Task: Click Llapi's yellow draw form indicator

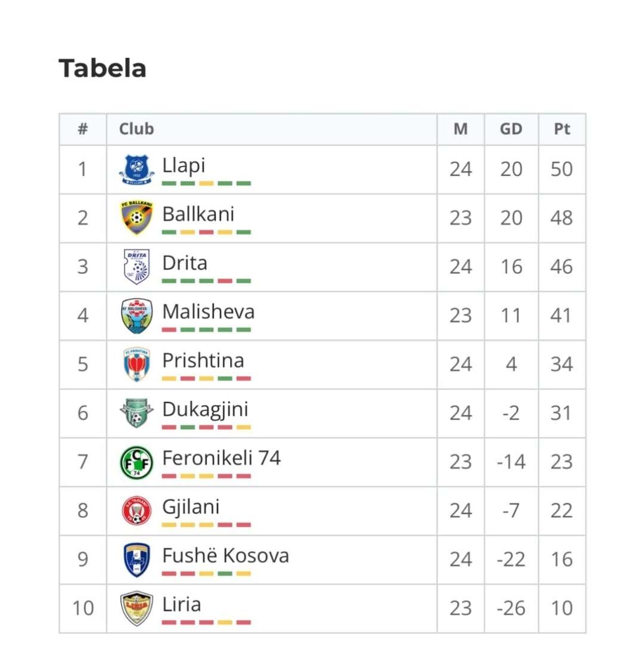Action: click(x=206, y=183)
